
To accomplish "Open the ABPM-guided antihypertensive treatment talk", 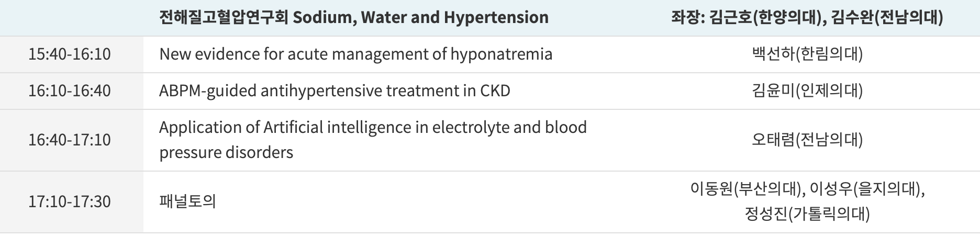I will [335, 91].
